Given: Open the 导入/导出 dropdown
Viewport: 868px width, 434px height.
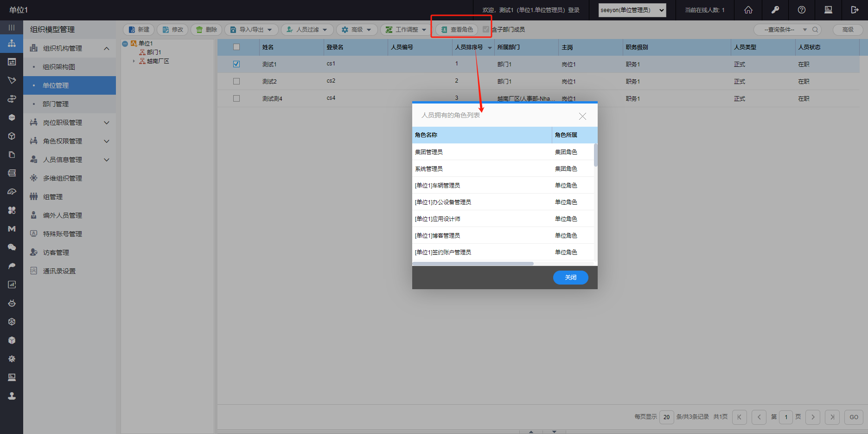Looking at the screenshot, I should [x=251, y=30].
